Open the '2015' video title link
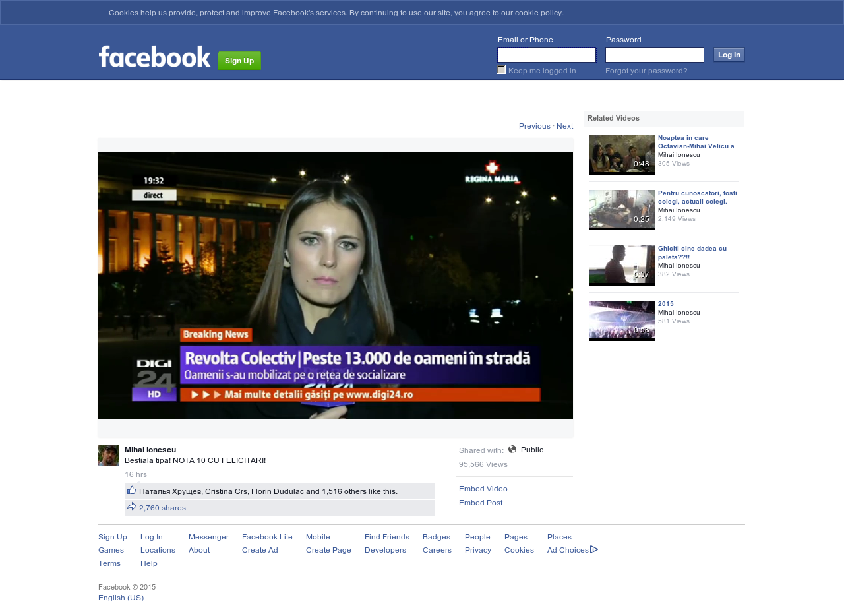Image resolution: width=844 pixels, height=616 pixels. coord(666,304)
